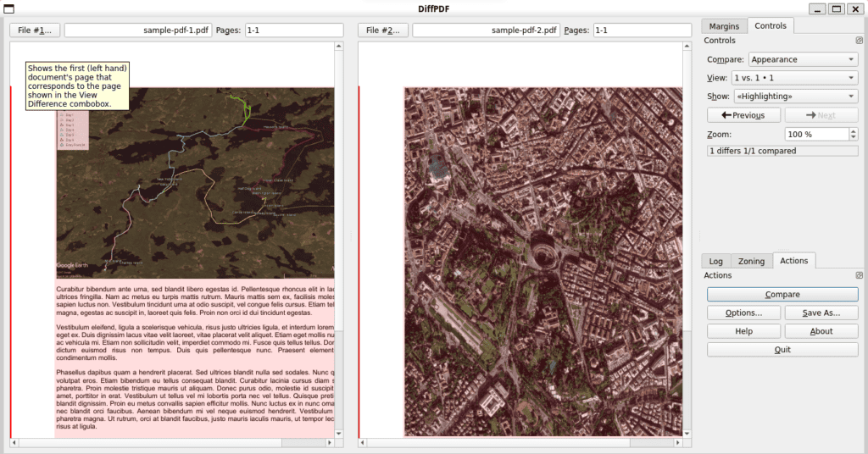
Task: Edit Pages field for second file
Action: tap(643, 30)
